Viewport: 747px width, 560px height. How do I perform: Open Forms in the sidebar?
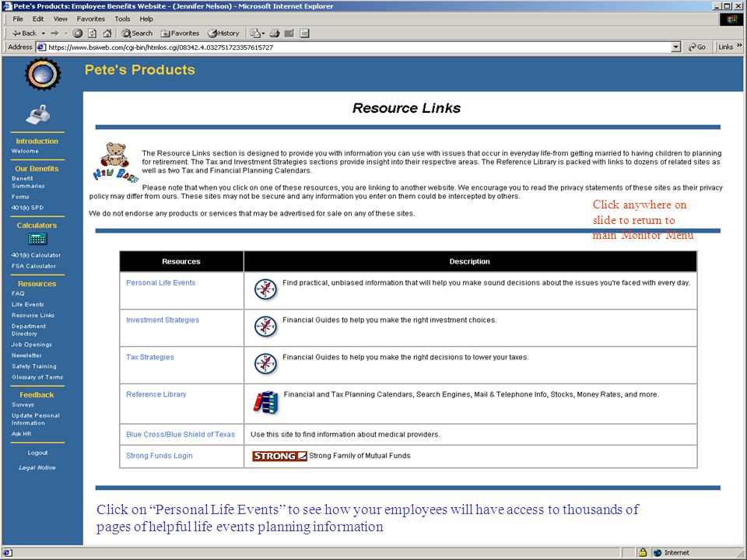pyautogui.click(x=20, y=197)
